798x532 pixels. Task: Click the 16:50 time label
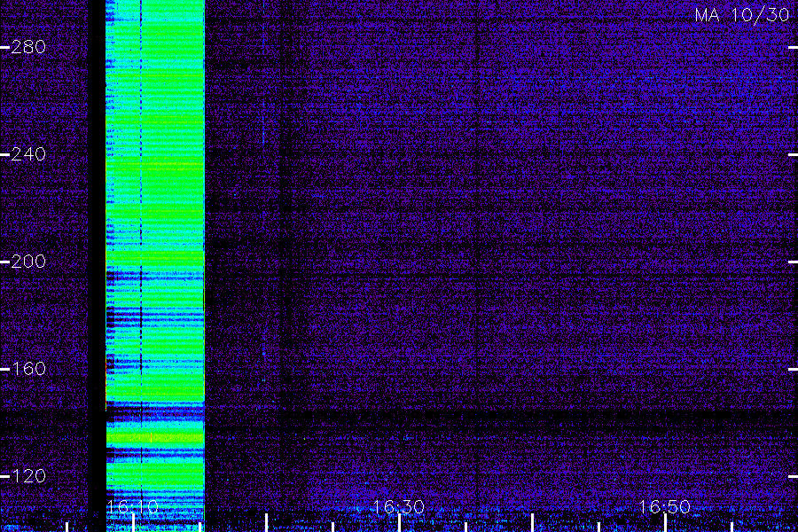[x=665, y=506]
